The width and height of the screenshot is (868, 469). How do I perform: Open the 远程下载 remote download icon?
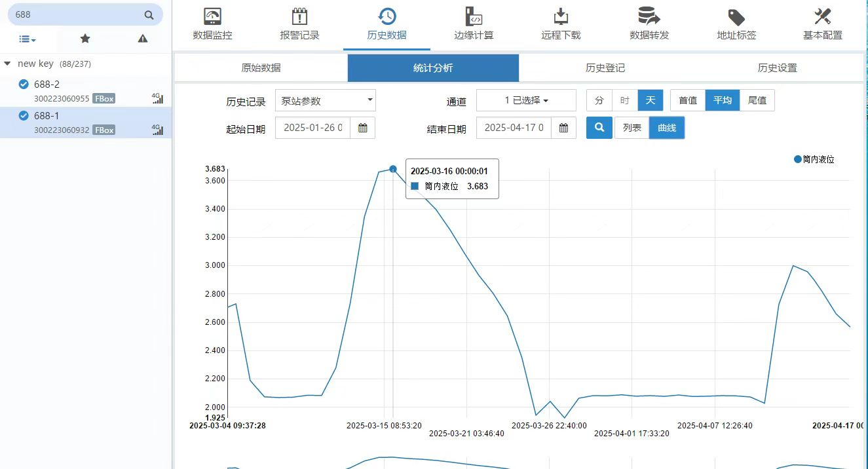click(x=561, y=17)
